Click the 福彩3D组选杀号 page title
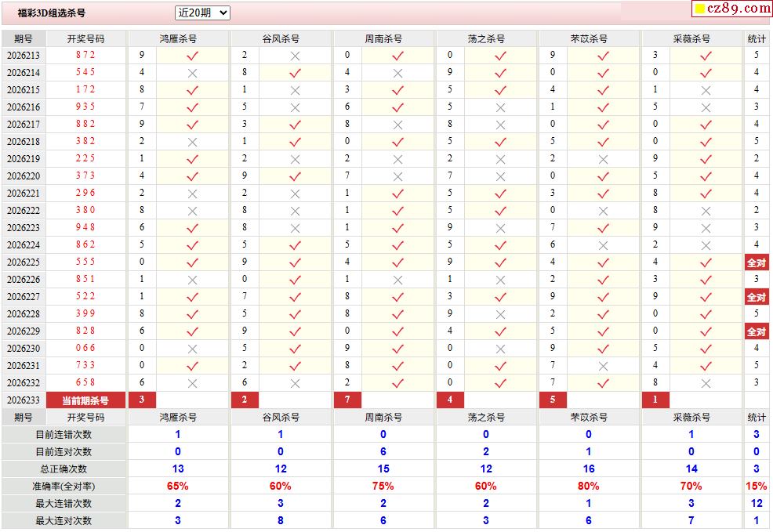Screen dimensions: 773x532 51,13
